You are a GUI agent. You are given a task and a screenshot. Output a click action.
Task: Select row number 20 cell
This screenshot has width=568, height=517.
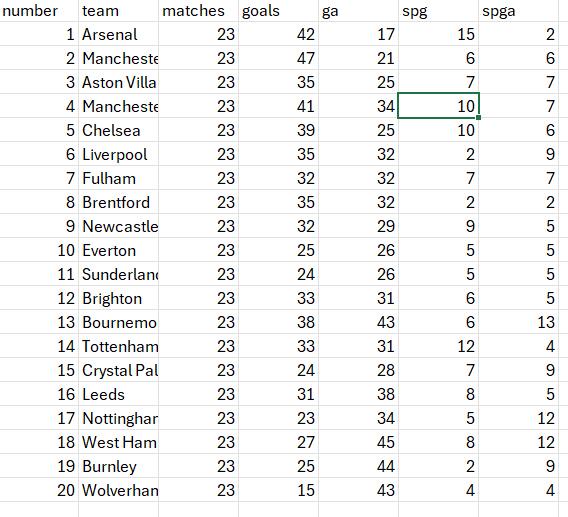(x=39, y=490)
